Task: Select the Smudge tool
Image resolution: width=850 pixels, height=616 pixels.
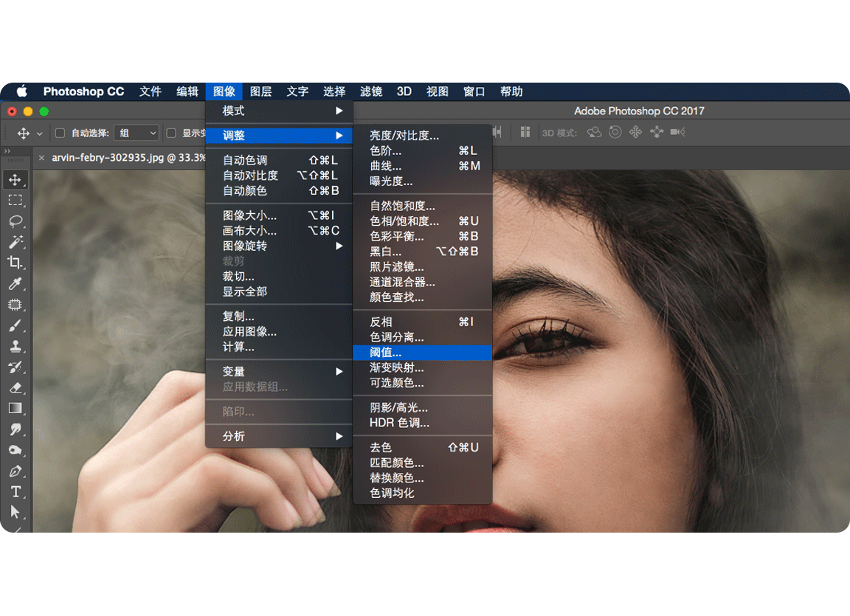Action: [x=15, y=429]
